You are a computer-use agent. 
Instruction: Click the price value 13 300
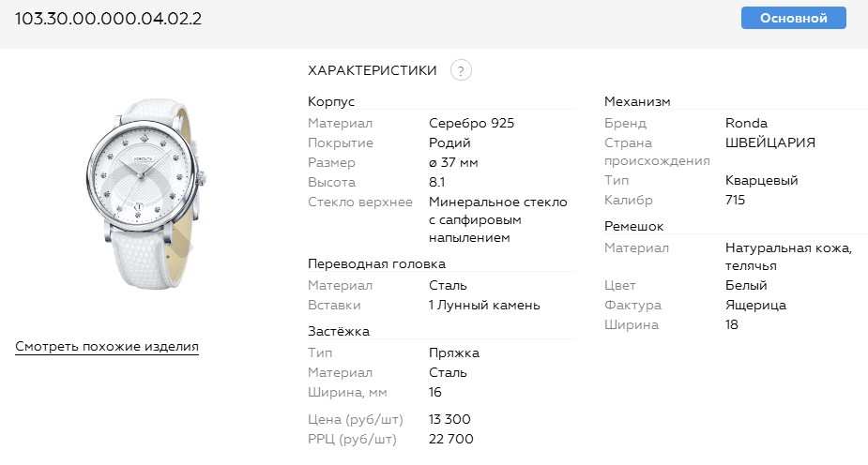click(x=449, y=419)
